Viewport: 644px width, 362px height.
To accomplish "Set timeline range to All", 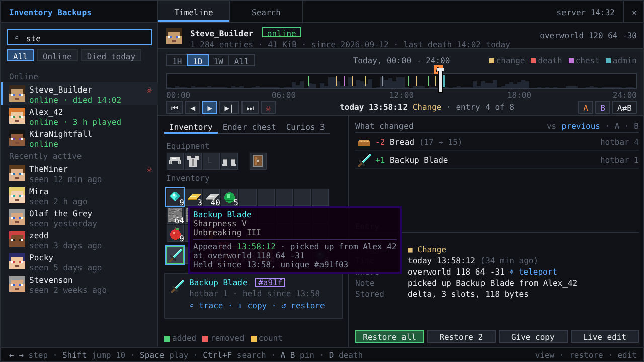I will tap(242, 61).
